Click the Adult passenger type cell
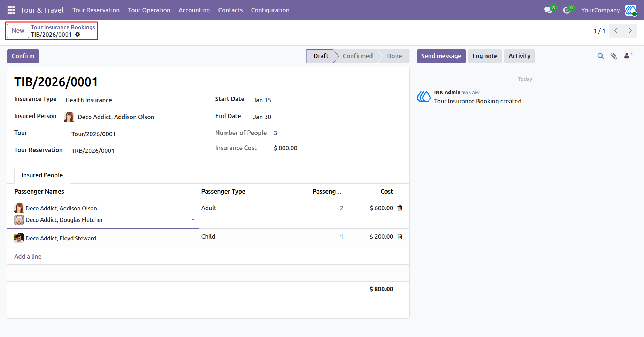This screenshot has width=644, height=337. pos(209,208)
